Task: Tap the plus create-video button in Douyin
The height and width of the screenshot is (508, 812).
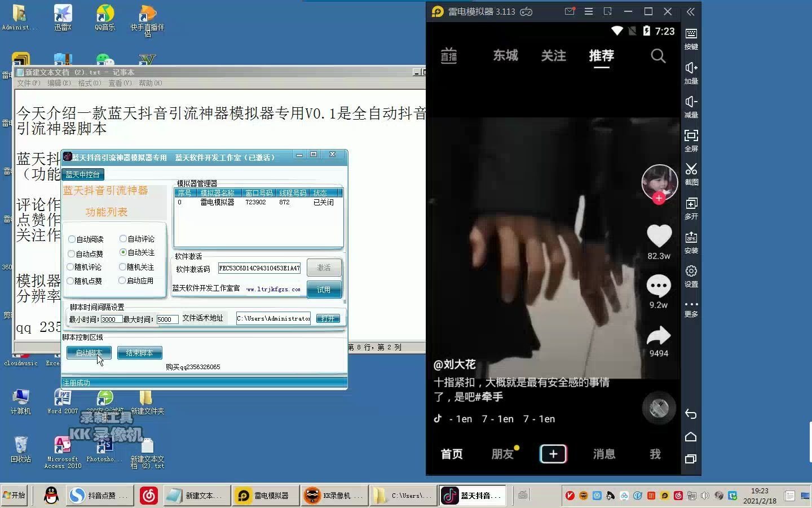Action: coord(553,454)
